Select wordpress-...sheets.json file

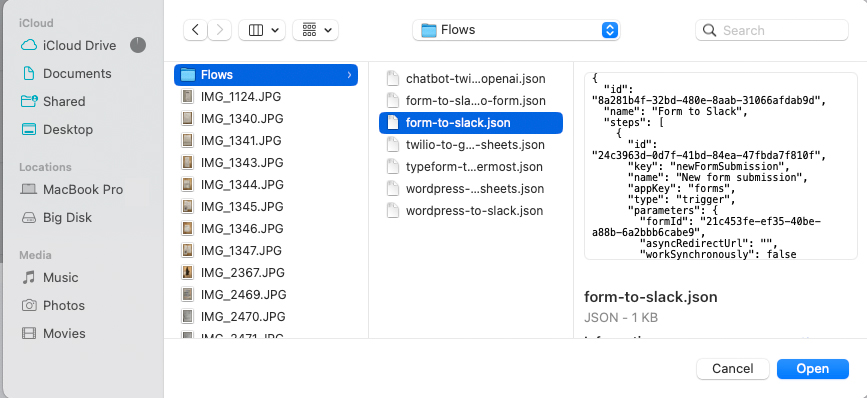click(471, 188)
